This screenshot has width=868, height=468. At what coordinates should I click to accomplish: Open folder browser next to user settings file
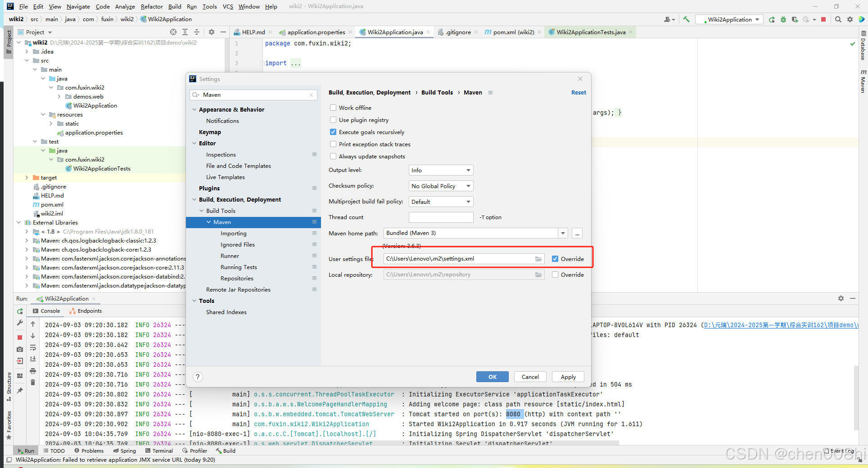click(x=538, y=259)
